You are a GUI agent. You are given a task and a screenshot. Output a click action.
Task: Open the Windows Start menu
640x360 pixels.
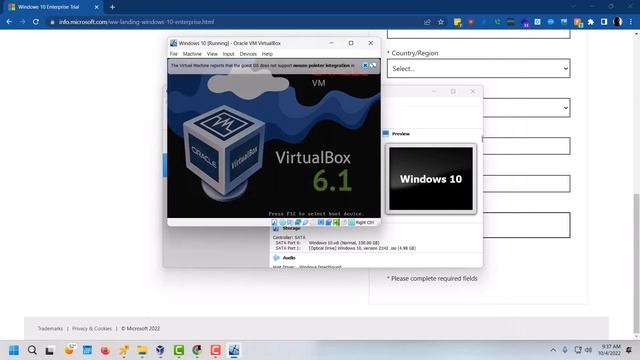tap(14, 350)
